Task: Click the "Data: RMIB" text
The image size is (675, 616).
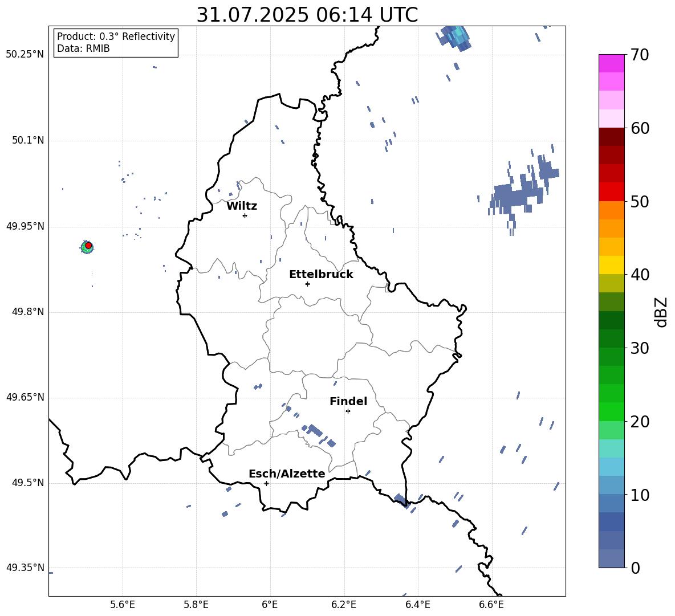Action: pos(83,48)
